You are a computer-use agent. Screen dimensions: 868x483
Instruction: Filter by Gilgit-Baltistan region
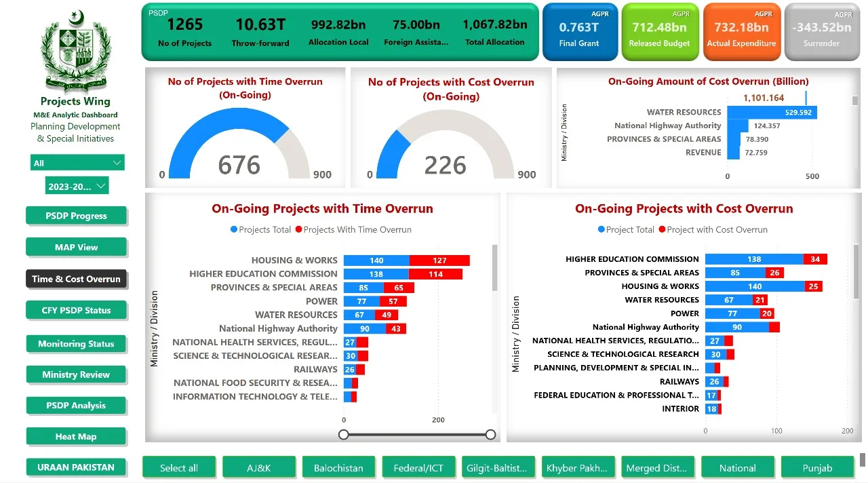click(x=498, y=467)
